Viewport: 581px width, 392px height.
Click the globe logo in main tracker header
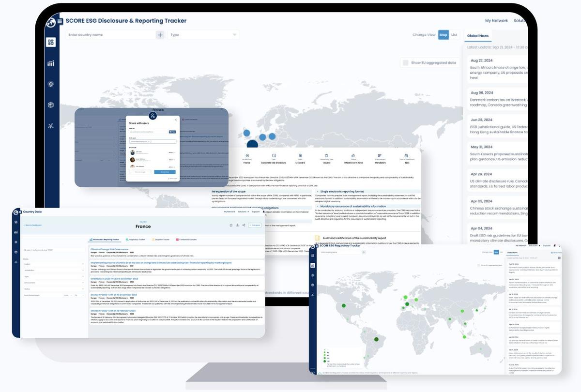pos(51,22)
